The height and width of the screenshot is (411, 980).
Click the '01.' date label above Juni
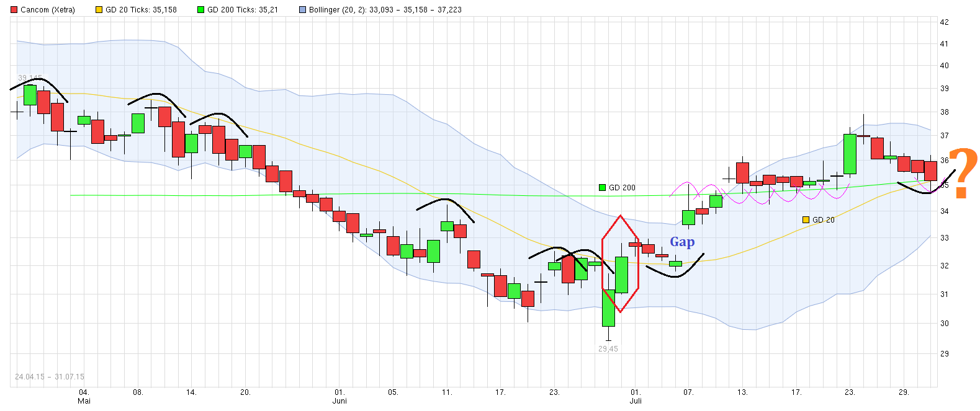click(339, 392)
